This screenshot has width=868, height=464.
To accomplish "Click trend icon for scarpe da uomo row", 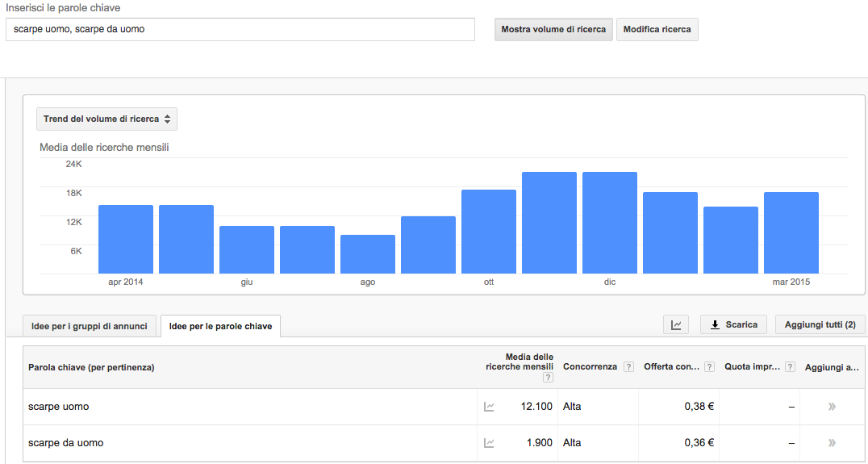I will 489,443.
